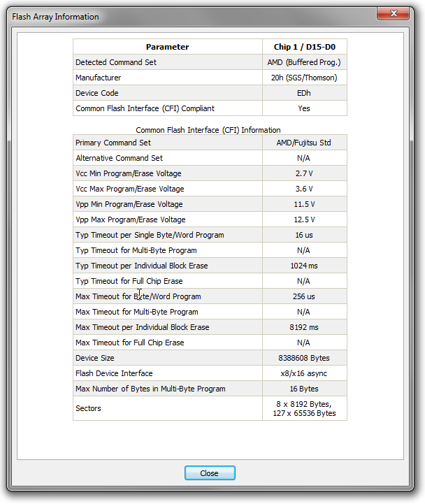This screenshot has height=504, width=425.
Task: Click the Common Flash Interface Information heading
Action: 208,130
